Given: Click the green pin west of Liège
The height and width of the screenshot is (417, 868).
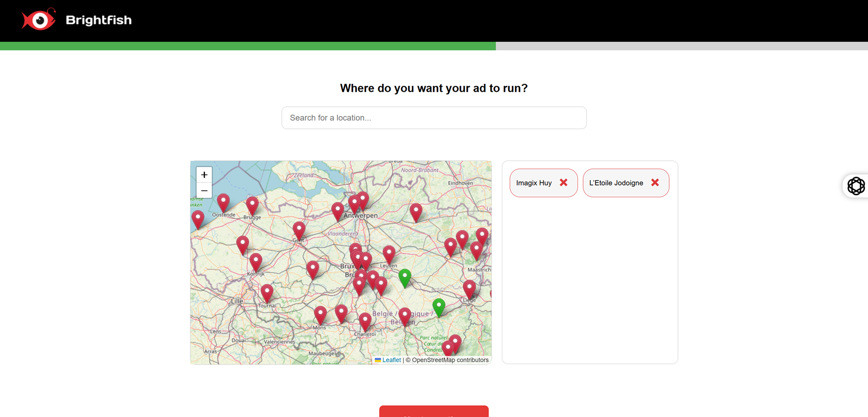Looking at the screenshot, I should [439, 308].
